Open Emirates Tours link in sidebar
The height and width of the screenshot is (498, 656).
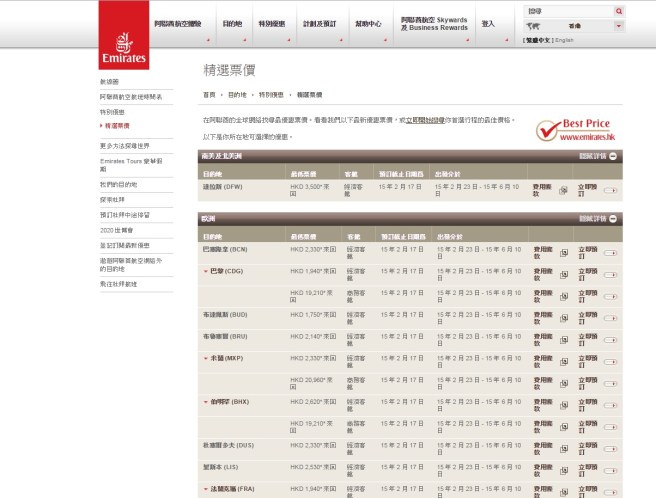click(124, 164)
